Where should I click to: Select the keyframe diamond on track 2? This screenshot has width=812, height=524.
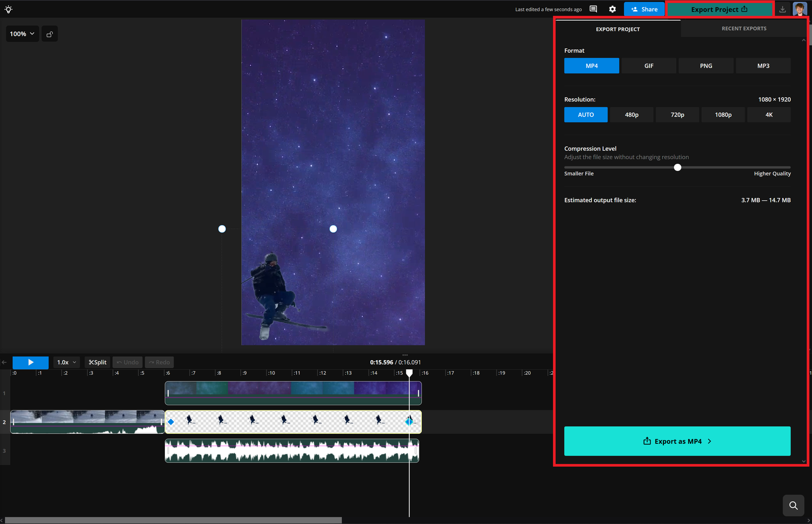click(171, 421)
